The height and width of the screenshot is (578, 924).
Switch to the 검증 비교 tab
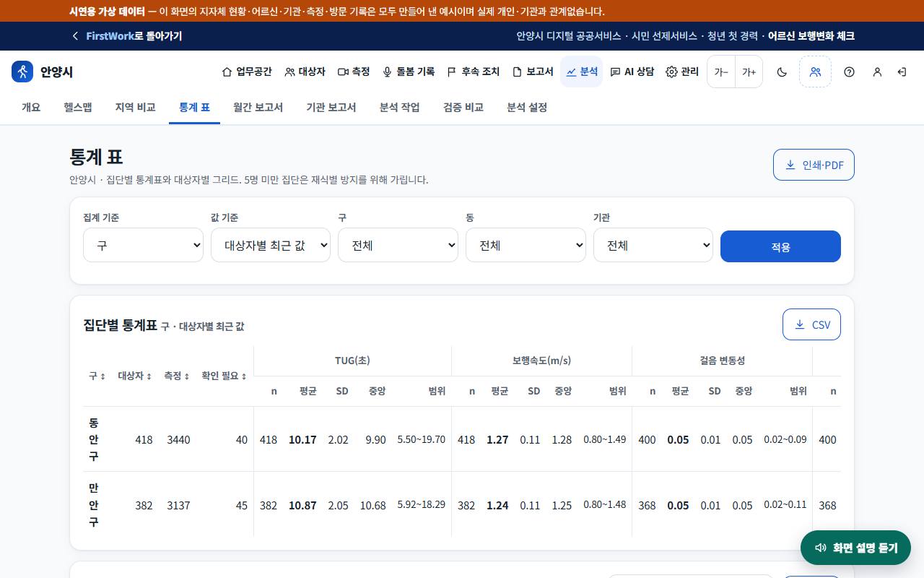(x=463, y=107)
